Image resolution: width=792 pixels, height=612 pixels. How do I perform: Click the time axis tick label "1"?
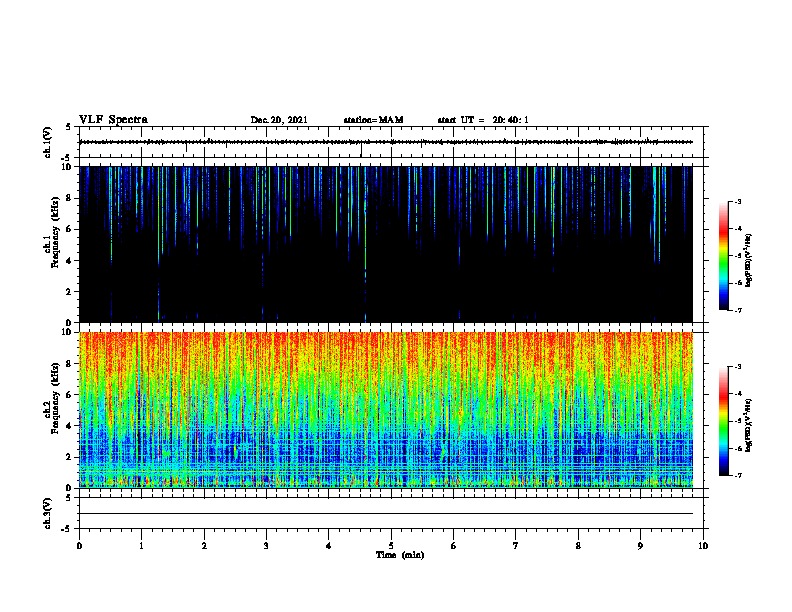(x=141, y=546)
